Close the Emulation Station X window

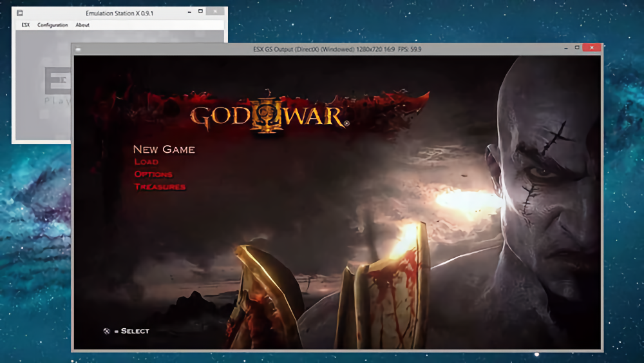coord(215,12)
